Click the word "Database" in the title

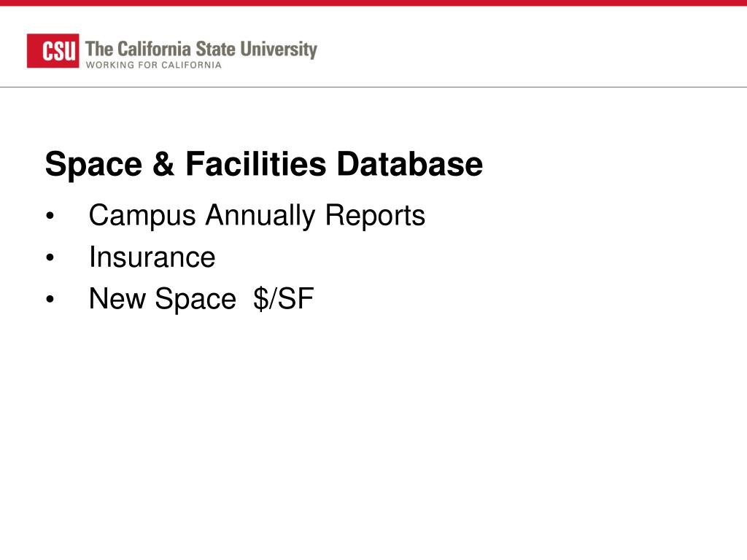click(409, 164)
